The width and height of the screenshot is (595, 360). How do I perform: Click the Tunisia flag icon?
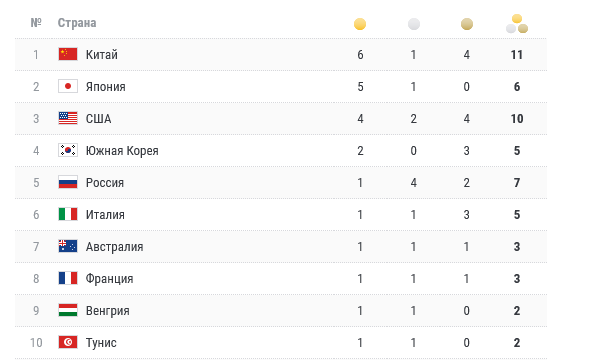click(68, 342)
